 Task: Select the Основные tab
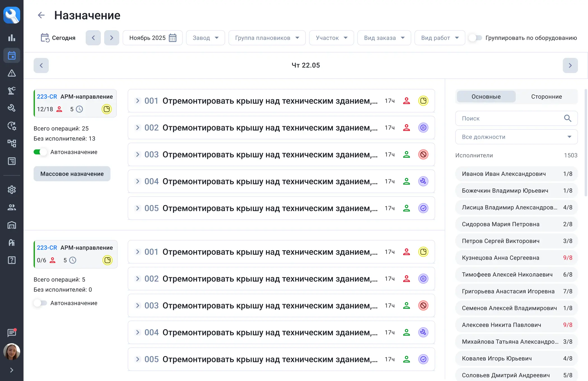(x=486, y=97)
